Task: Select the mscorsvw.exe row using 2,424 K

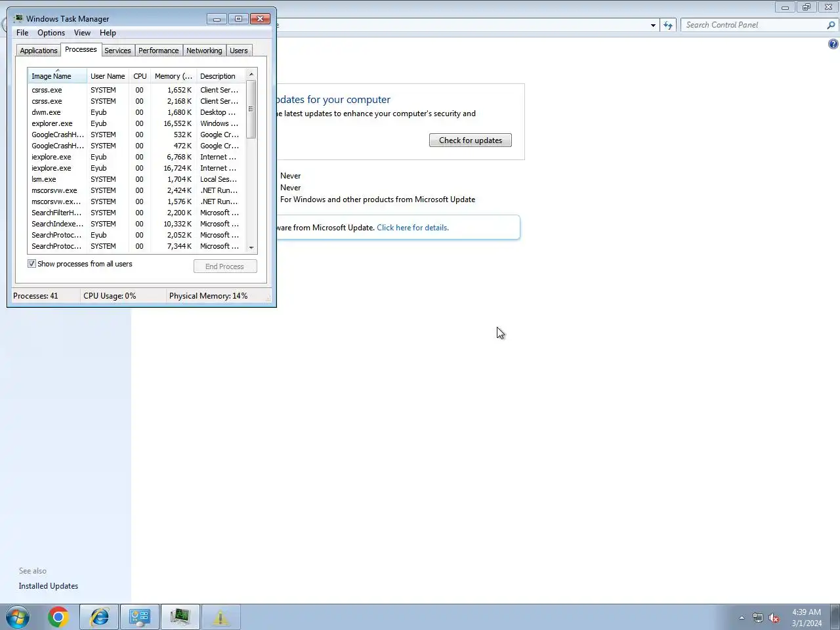Action: 136,190
